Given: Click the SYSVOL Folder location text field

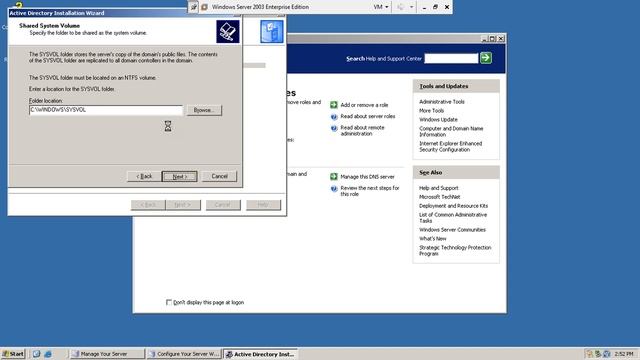Looking at the screenshot, I should tap(106, 110).
